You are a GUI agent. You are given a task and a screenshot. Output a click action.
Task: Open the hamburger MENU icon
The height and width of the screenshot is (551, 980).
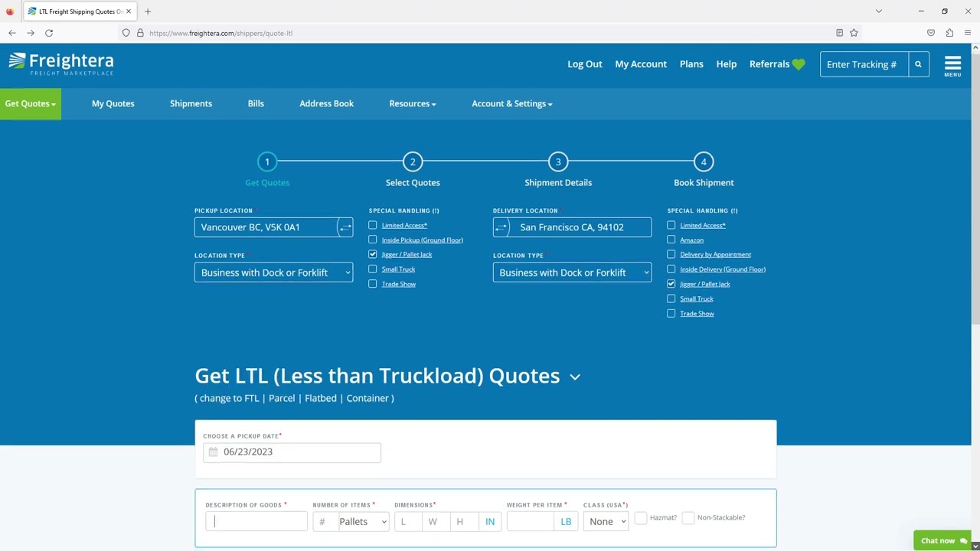point(952,66)
